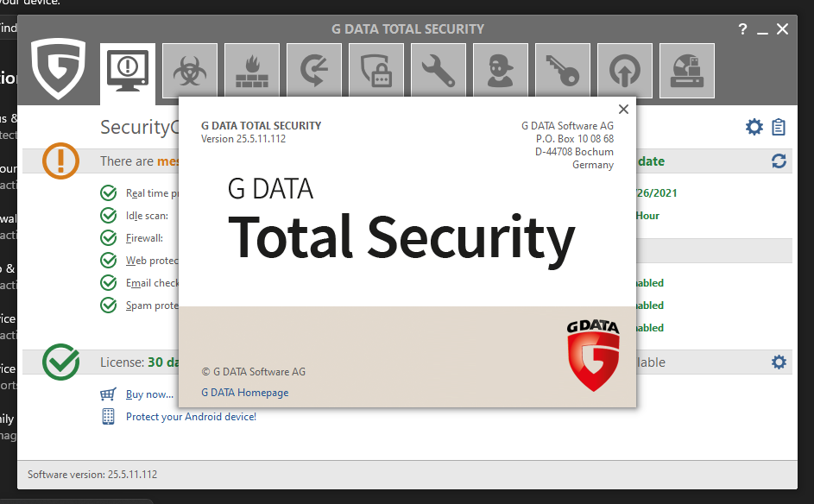Open the Virus protection biohazard tab
814x504 pixels.
[190, 71]
